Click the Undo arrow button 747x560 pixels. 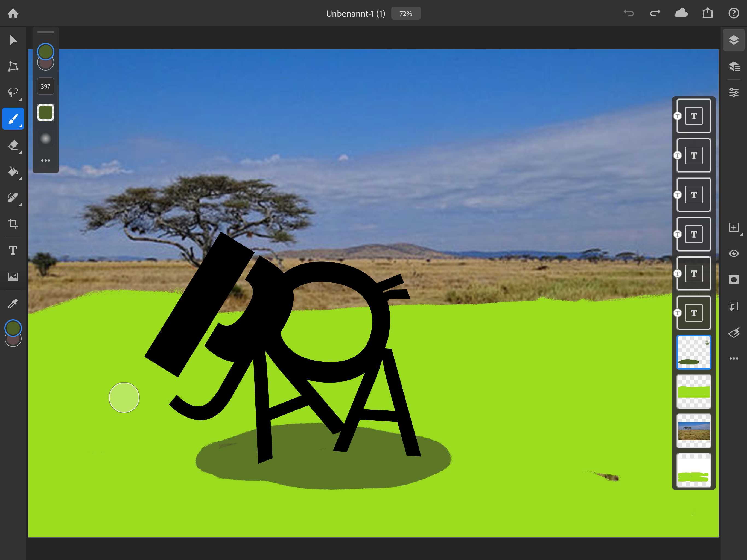[628, 13]
